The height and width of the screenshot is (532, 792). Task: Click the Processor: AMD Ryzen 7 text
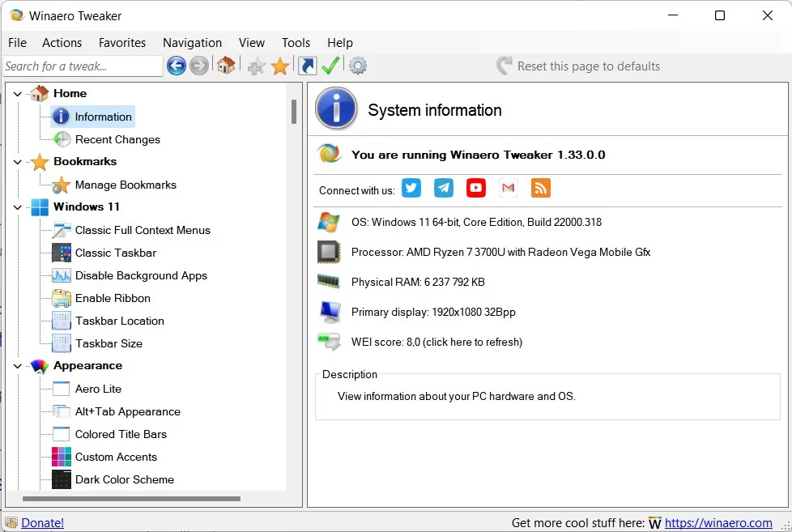(500, 252)
